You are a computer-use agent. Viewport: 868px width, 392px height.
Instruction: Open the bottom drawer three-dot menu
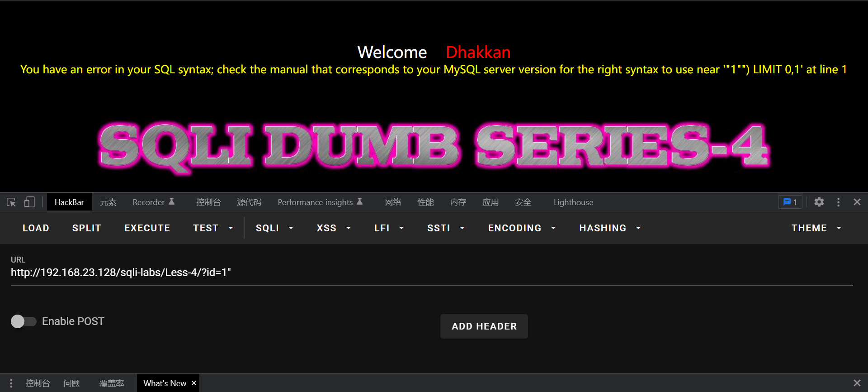(11, 383)
